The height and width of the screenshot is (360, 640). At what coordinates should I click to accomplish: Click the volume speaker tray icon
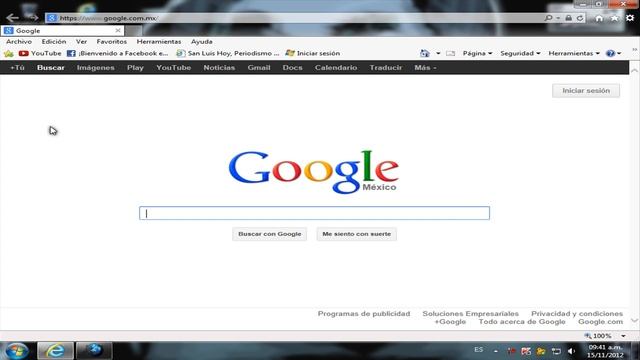pos(571,351)
